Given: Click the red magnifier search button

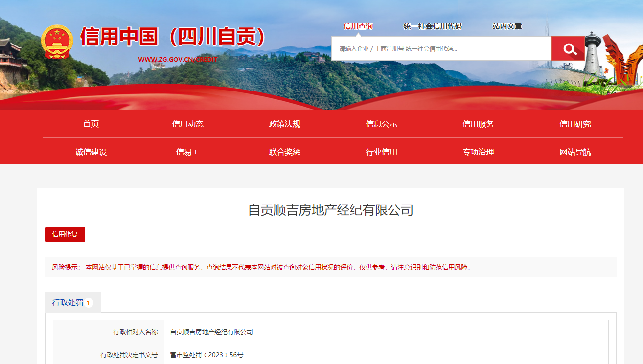Looking at the screenshot, I should (568, 48).
